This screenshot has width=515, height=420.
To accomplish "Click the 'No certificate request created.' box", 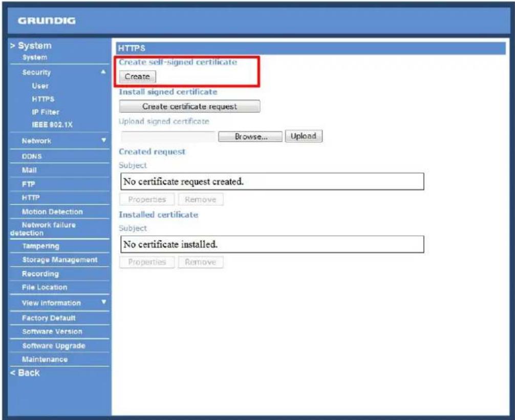I will [272, 182].
